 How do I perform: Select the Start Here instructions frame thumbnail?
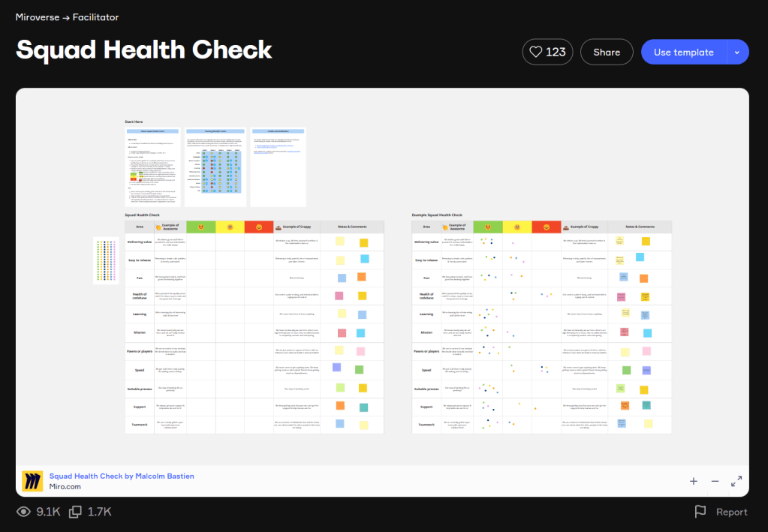[152, 167]
